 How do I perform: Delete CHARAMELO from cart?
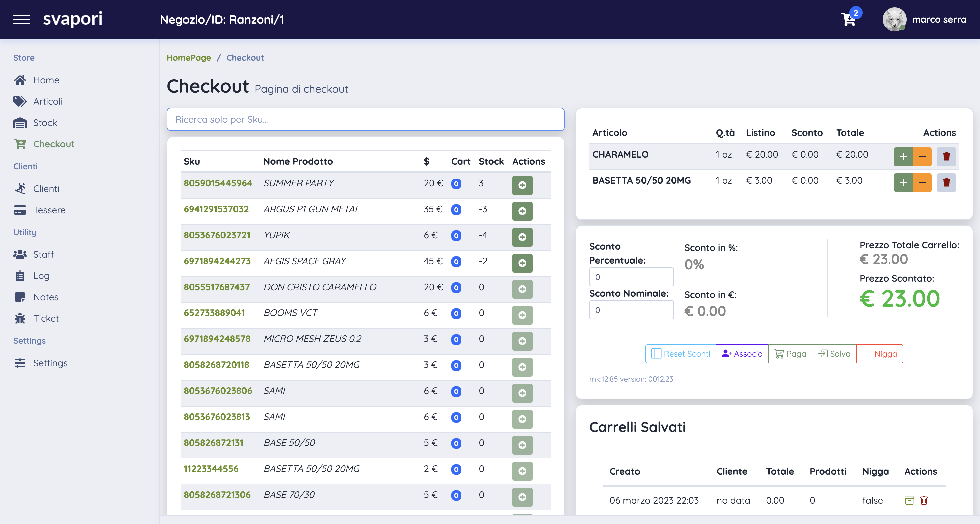pos(946,156)
